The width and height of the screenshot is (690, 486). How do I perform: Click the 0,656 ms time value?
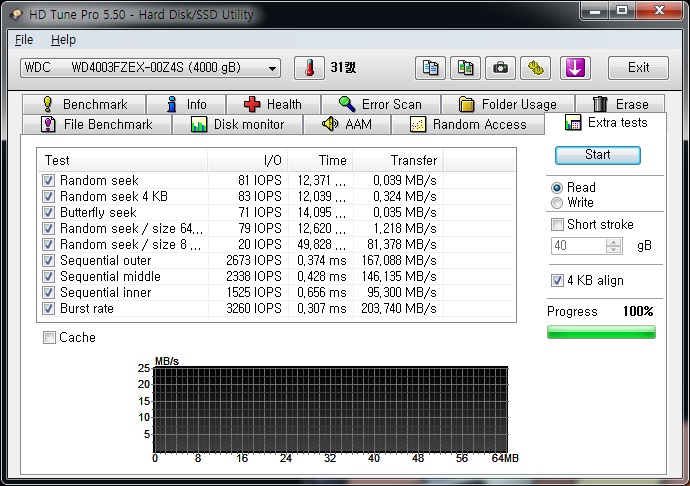[322, 293]
